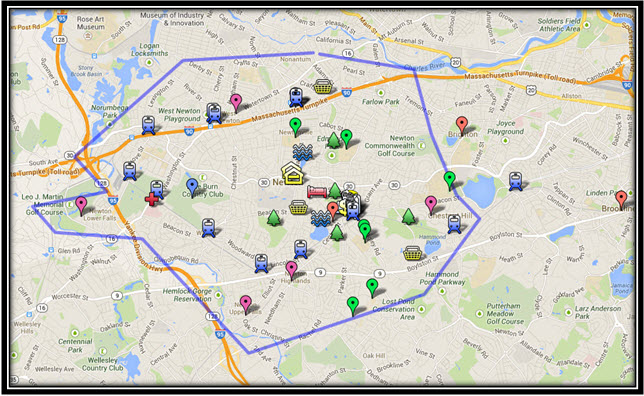This screenshot has width=644, height=396.
Task: Select the 'Charles River' label
Action: pos(425,67)
